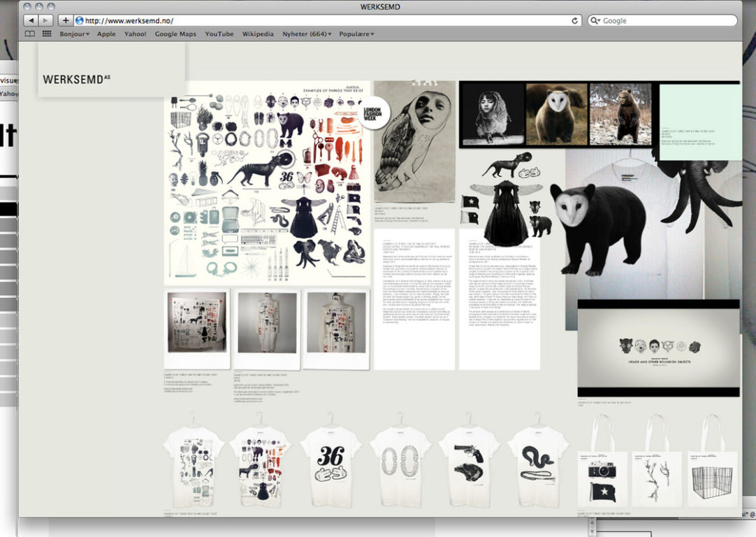Open the Apple bookmark
This screenshot has width=756, height=537.
pyautogui.click(x=106, y=34)
